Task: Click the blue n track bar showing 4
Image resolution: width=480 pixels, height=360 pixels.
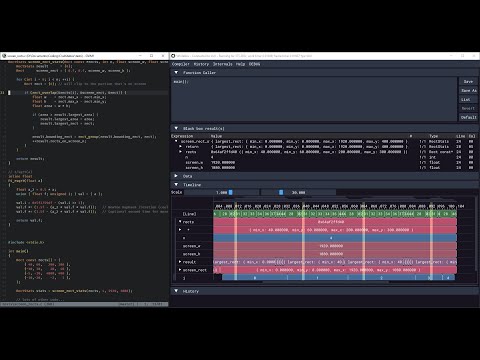Action: click(x=335, y=238)
